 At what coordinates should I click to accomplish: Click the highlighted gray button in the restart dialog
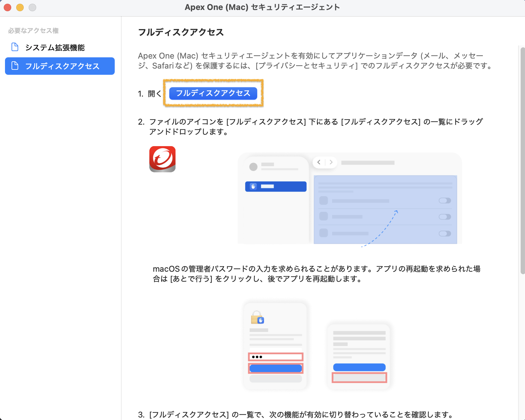[x=359, y=378]
